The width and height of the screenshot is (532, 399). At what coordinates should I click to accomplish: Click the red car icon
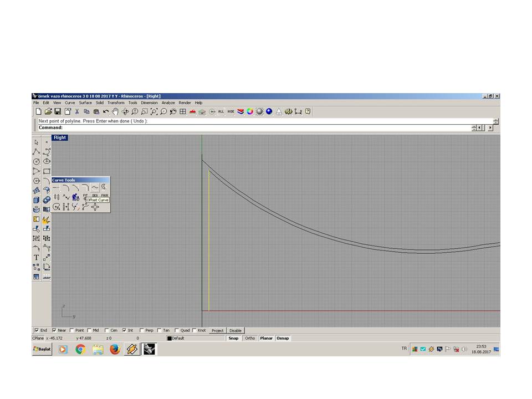192,111
